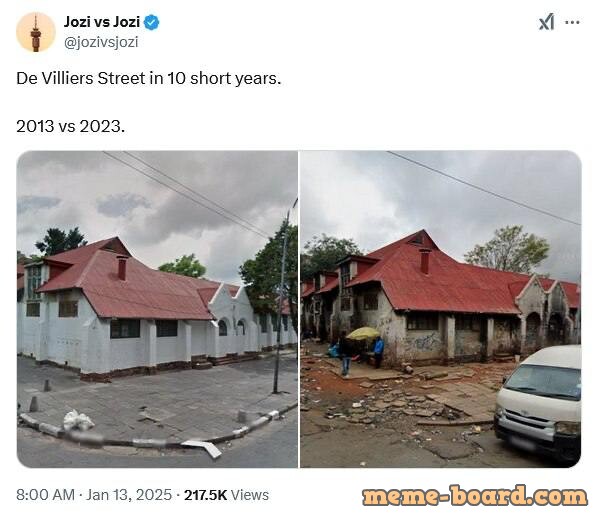Open the @jozivsjozi handle link
Viewport: 598px width, 515px height.
[101, 42]
